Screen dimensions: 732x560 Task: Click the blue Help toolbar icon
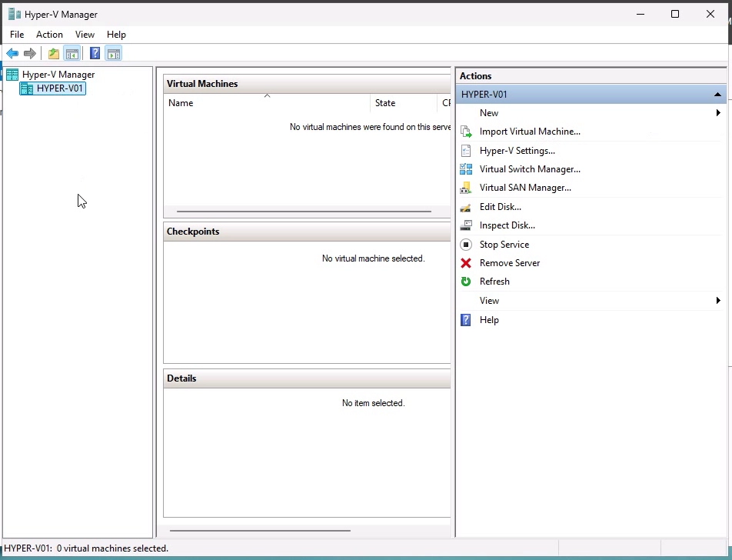tap(95, 53)
